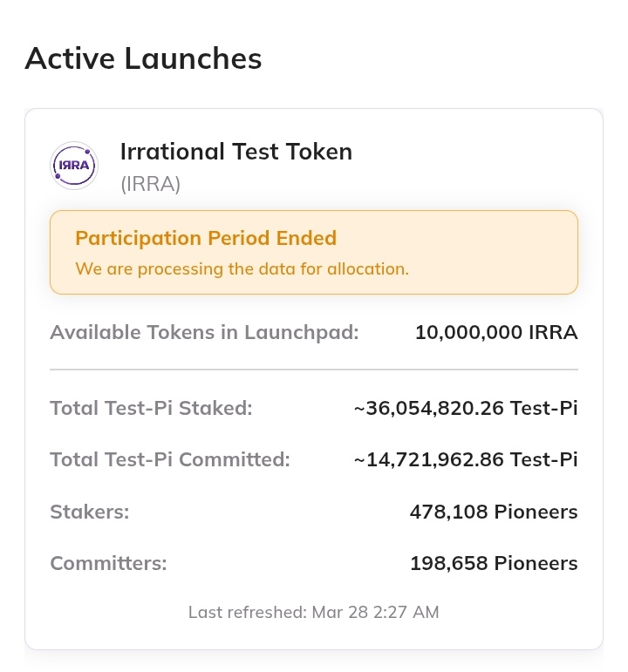Screen dimensions: 628x672
Task: Click the Committers label
Action: 108,564
